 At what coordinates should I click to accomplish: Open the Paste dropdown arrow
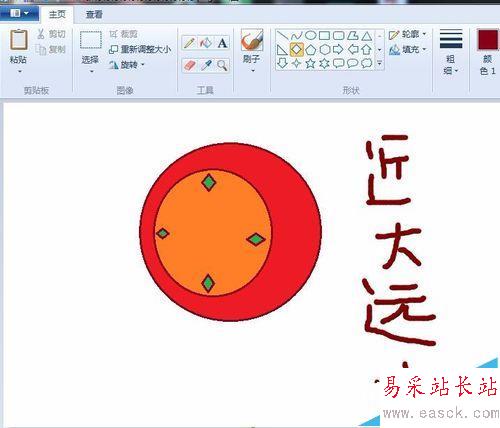19,71
